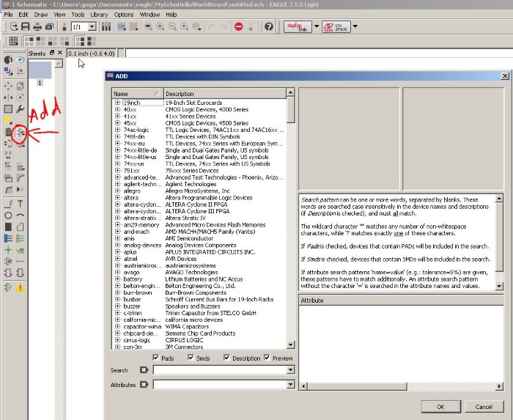Select the Copy tool
This screenshot has width=513, height=420.
pyautogui.click(x=21, y=86)
